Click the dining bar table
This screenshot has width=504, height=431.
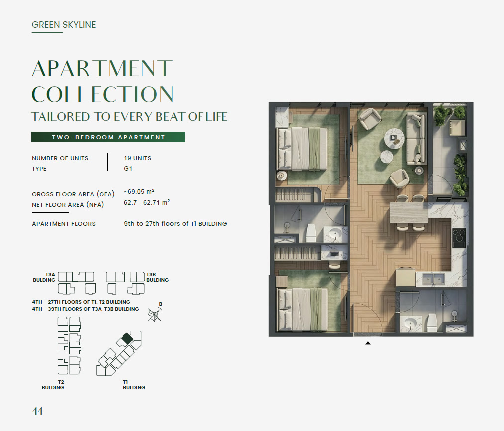409,213
